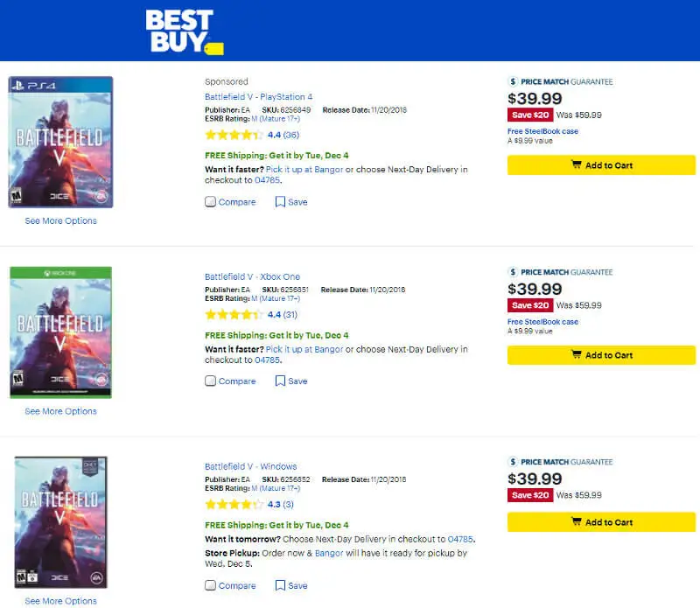Check the Compare box for Battlefield V PlayStation 4

(210, 201)
